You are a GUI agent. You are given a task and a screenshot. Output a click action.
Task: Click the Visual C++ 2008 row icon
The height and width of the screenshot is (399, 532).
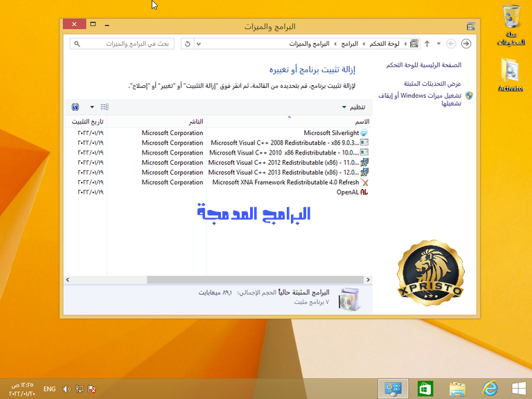pos(364,143)
